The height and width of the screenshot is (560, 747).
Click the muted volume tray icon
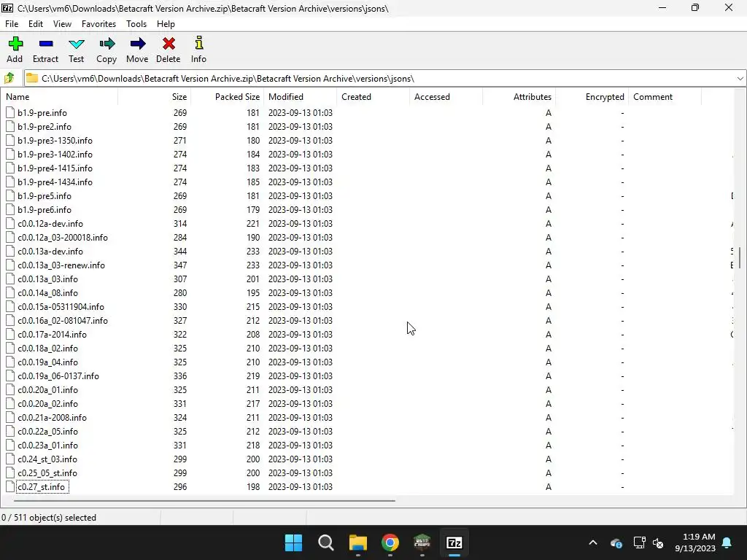click(659, 542)
